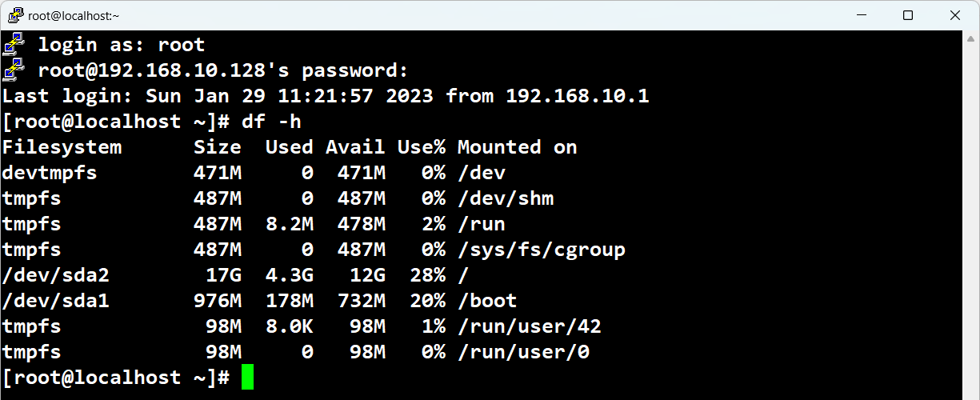The height and width of the screenshot is (400, 980).
Task: Click the "/sys/fs/cgroup" mount point
Action: [542, 250]
